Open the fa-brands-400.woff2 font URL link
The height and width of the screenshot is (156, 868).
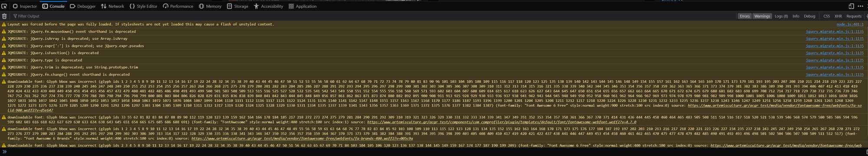[302, 138]
